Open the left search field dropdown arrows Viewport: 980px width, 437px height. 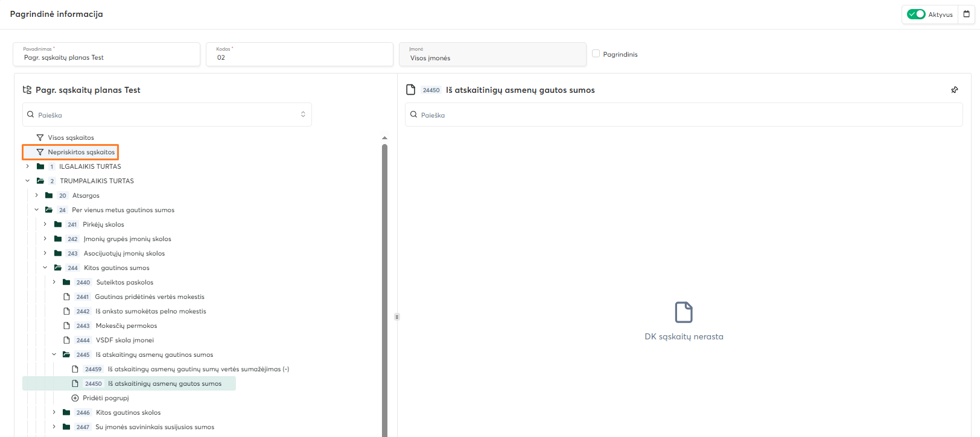303,115
